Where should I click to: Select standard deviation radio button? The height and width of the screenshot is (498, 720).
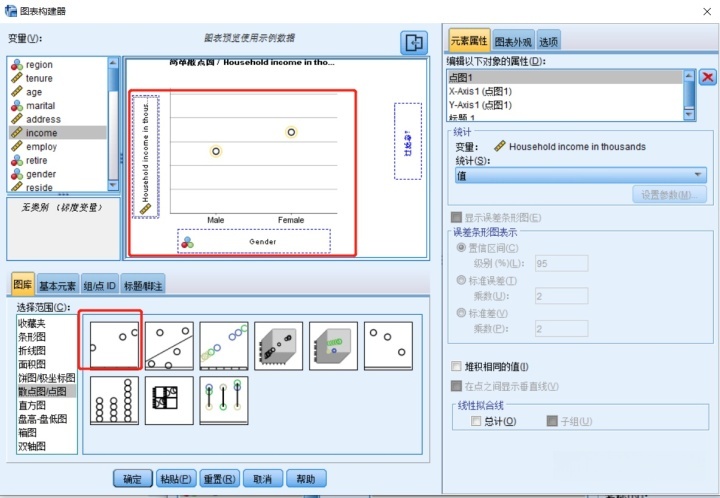(x=461, y=313)
